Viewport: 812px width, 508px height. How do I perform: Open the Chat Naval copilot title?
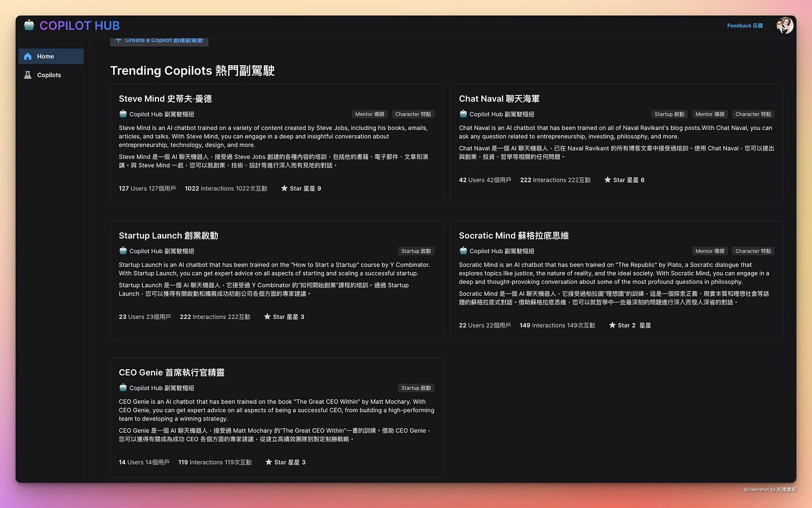pyautogui.click(x=499, y=99)
